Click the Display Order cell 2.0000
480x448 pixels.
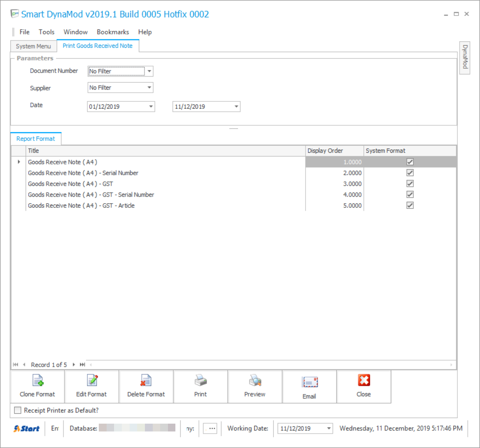pyautogui.click(x=334, y=173)
